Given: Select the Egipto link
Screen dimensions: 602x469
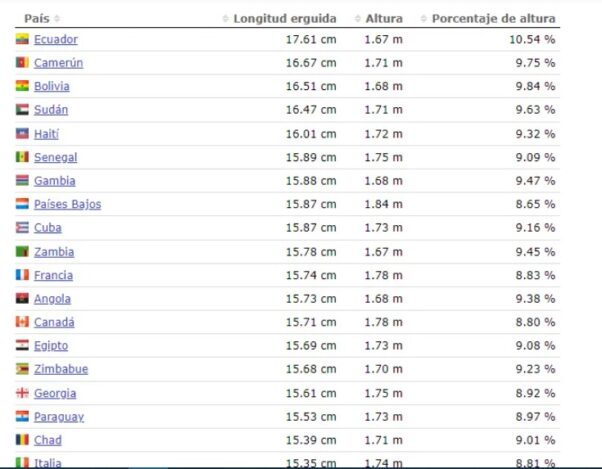Looking at the screenshot, I should (51, 346).
